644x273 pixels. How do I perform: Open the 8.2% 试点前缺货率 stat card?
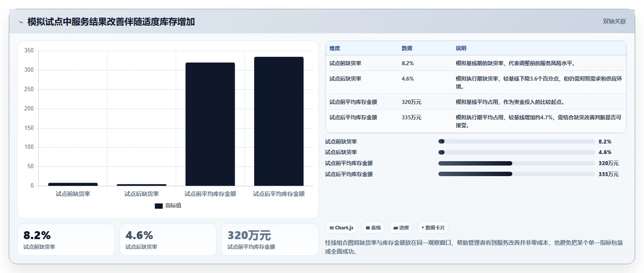pyautogui.click(x=66, y=240)
